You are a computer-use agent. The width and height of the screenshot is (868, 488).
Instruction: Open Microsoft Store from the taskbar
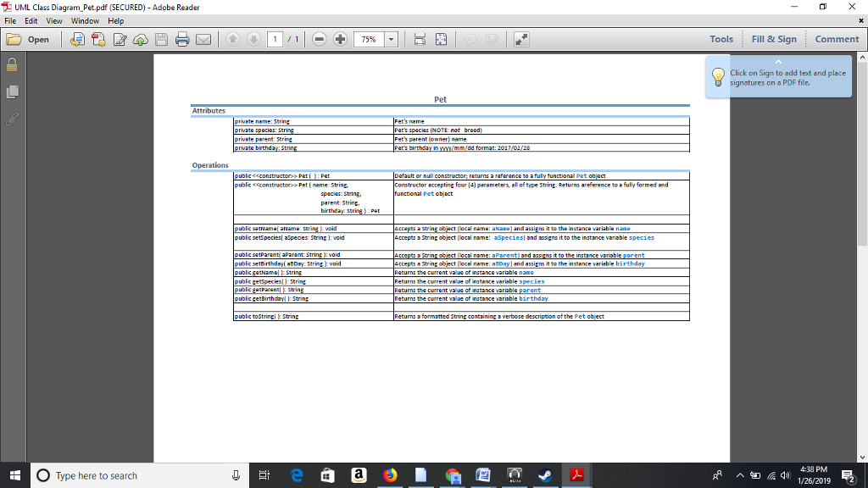click(x=328, y=475)
